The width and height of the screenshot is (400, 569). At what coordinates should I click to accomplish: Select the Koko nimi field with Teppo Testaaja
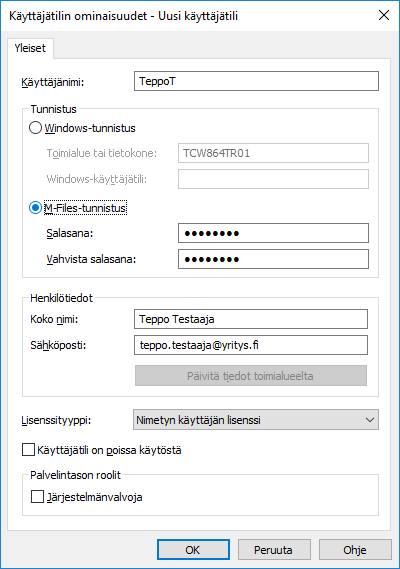(x=251, y=319)
